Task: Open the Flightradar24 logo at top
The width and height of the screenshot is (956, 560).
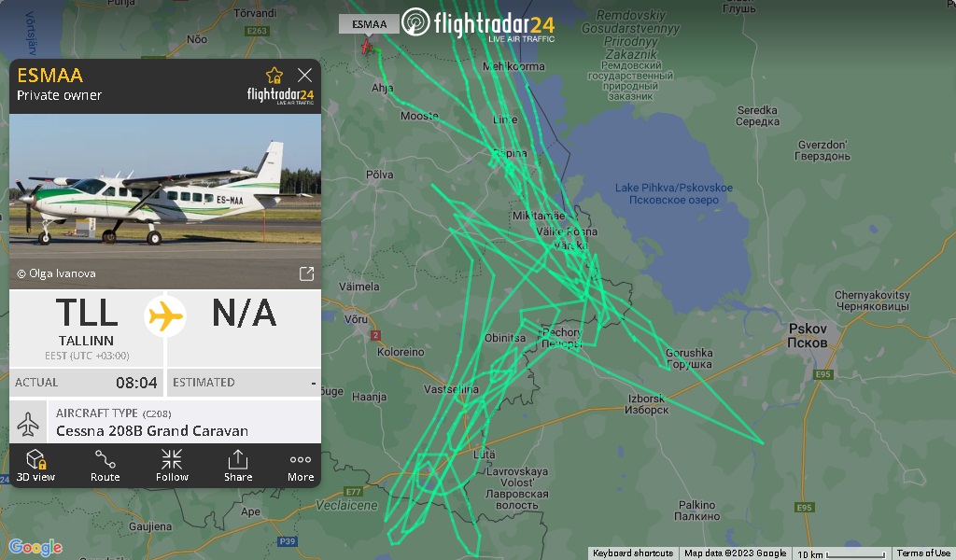Action: tap(478, 24)
